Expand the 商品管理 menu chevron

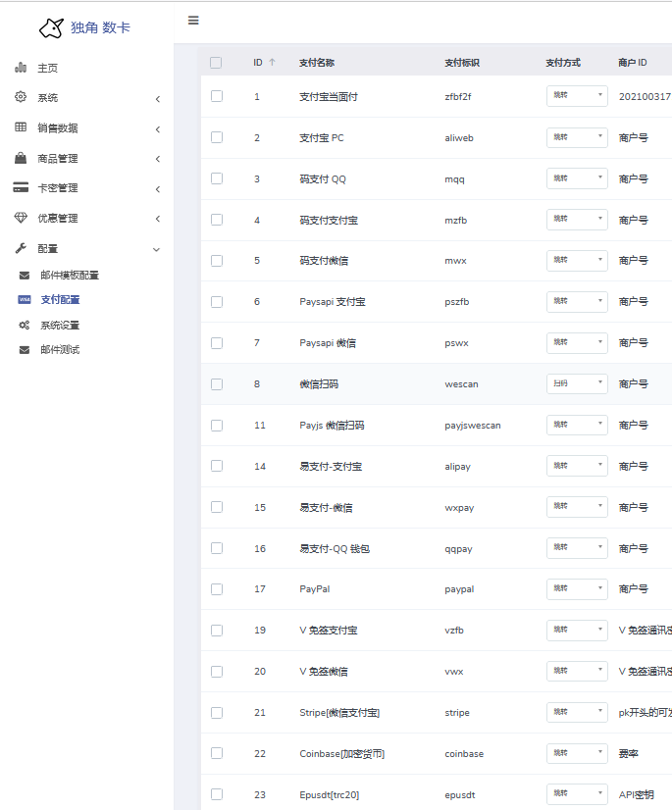click(158, 159)
